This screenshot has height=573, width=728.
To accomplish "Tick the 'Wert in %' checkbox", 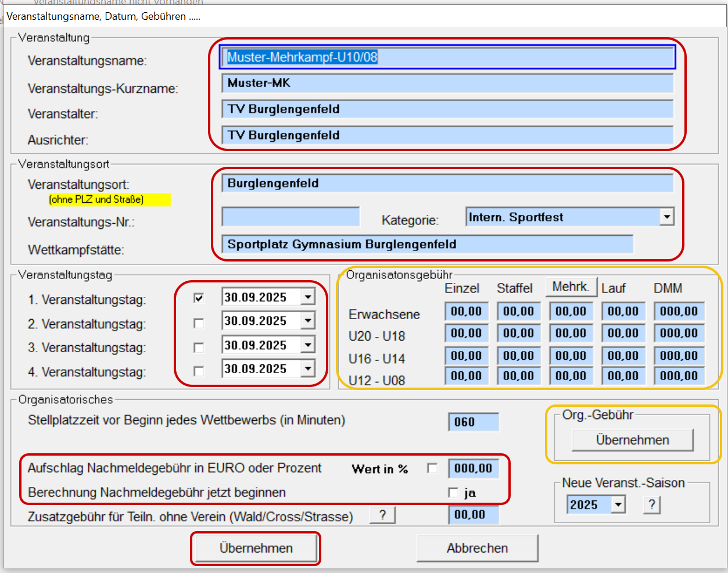I will [432, 468].
